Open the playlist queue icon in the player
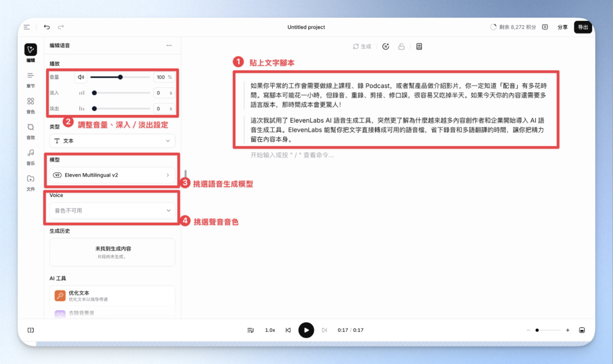The height and width of the screenshot is (364, 613). [251, 330]
